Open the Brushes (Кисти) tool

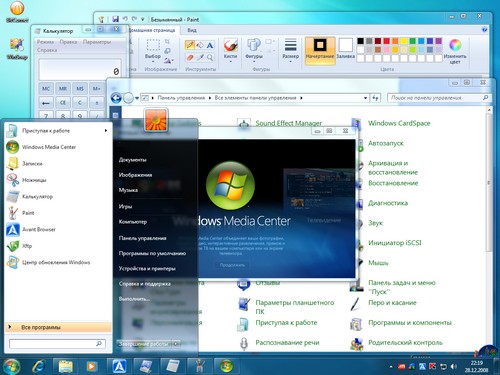coord(230,50)
